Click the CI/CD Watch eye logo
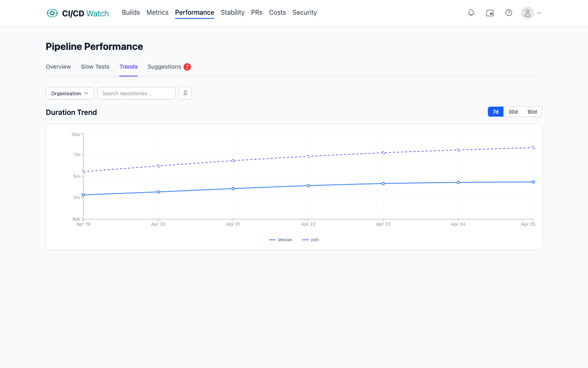The image size is (588, 368). pos(52,13)
